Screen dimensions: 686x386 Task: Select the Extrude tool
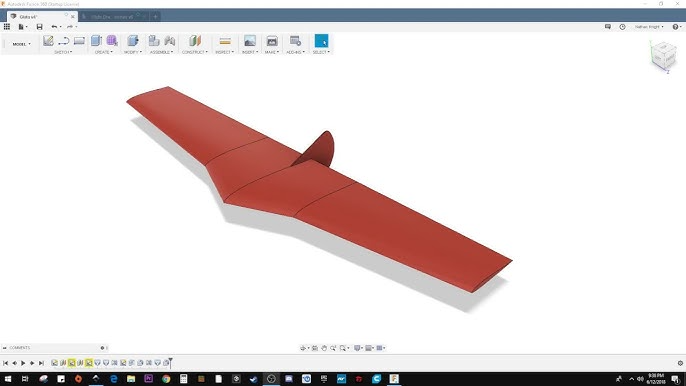[x=96, y=41]
